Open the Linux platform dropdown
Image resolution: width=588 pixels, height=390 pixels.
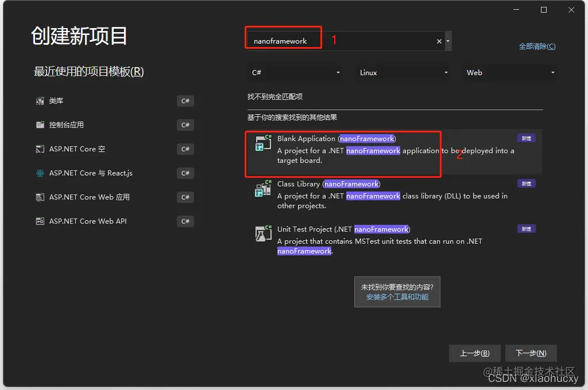pyautogui.click(x=403, y=72)
